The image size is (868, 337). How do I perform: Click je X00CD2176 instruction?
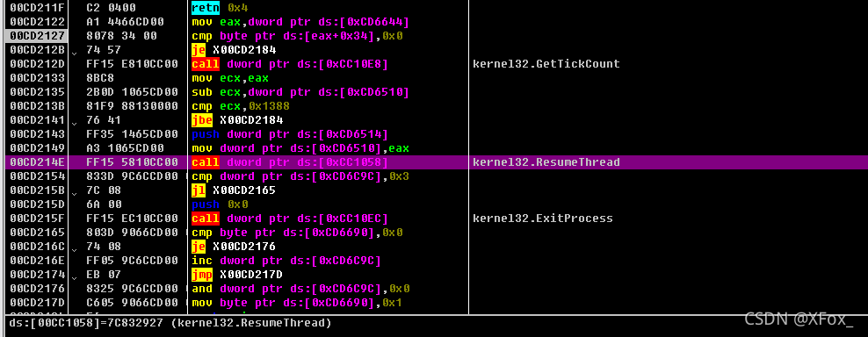pyautogui.click(x=234, y=247)
